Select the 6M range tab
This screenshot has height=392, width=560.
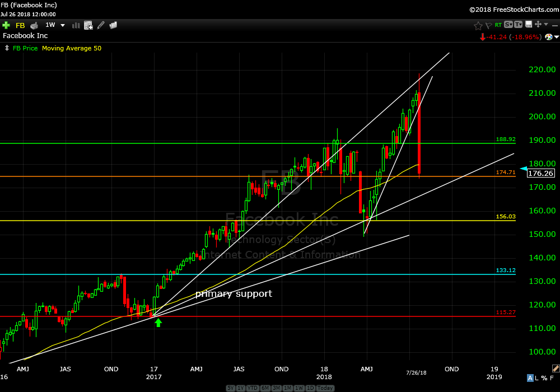pyautogui.click(x=264, y=388)
